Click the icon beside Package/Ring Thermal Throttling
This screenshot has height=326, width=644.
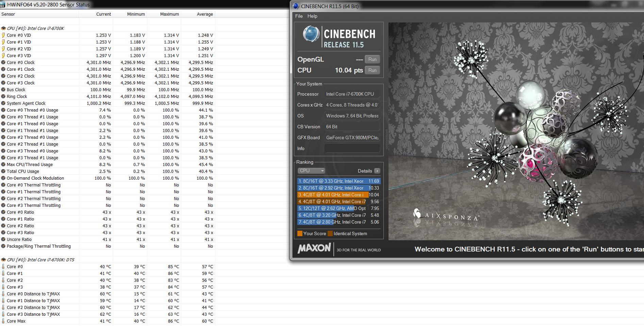point(3,246)
